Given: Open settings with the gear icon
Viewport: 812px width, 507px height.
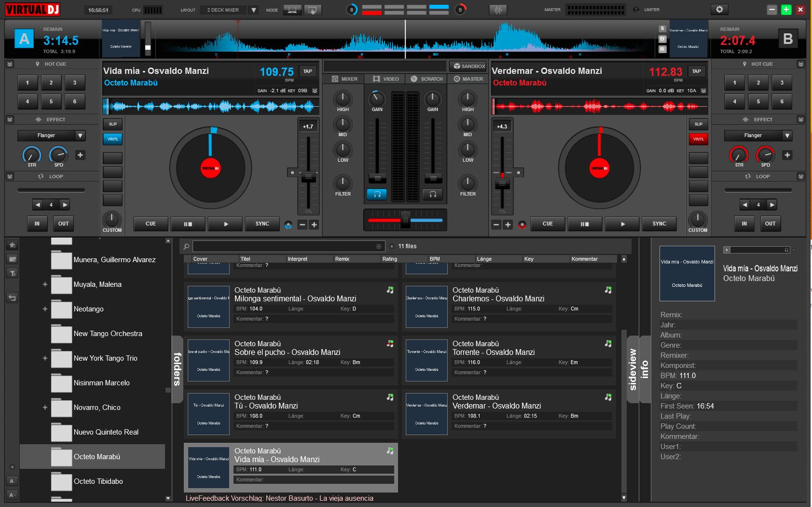Looking at the screenshot, I should 719,10.
